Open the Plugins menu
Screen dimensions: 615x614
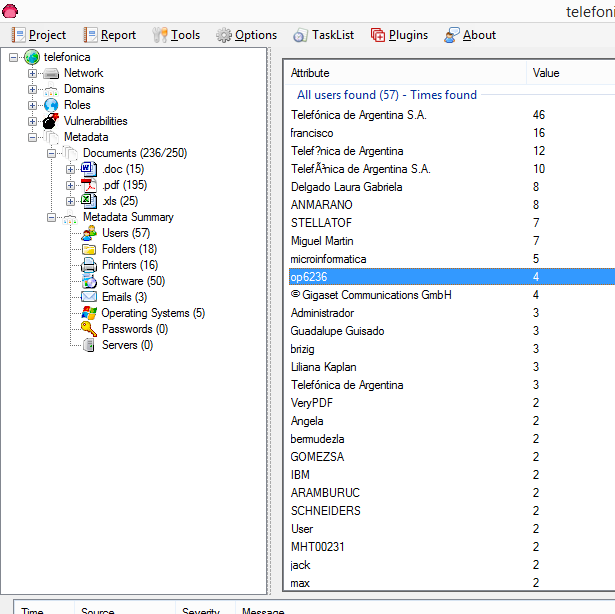pyautogui.click(x=400, y=35)
